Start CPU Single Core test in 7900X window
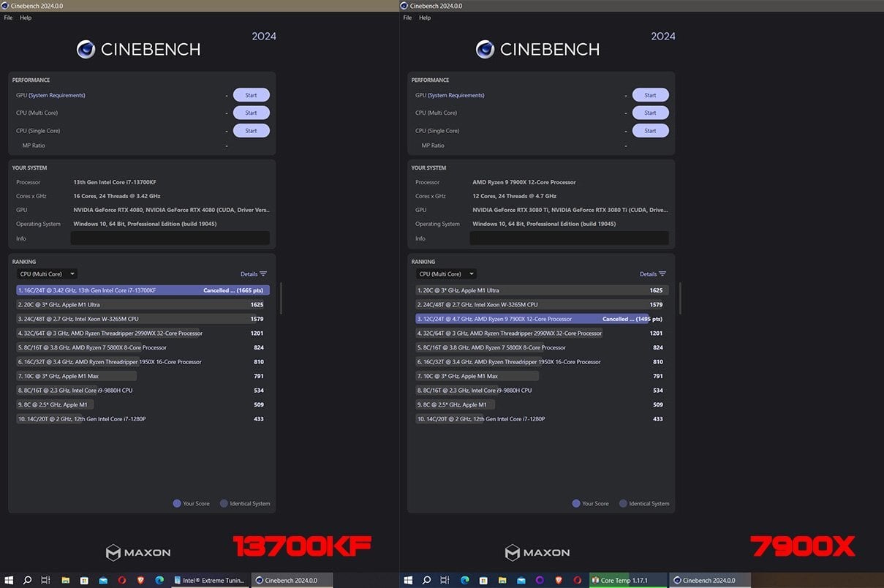This screenshot has width=884, height=588. click(x=650, y=131)
